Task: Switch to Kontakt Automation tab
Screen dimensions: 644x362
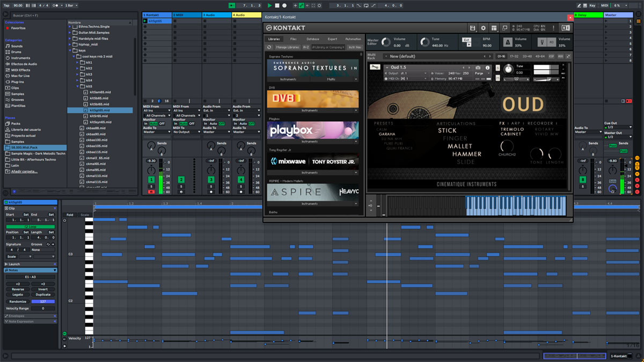Action: [353, 39]
